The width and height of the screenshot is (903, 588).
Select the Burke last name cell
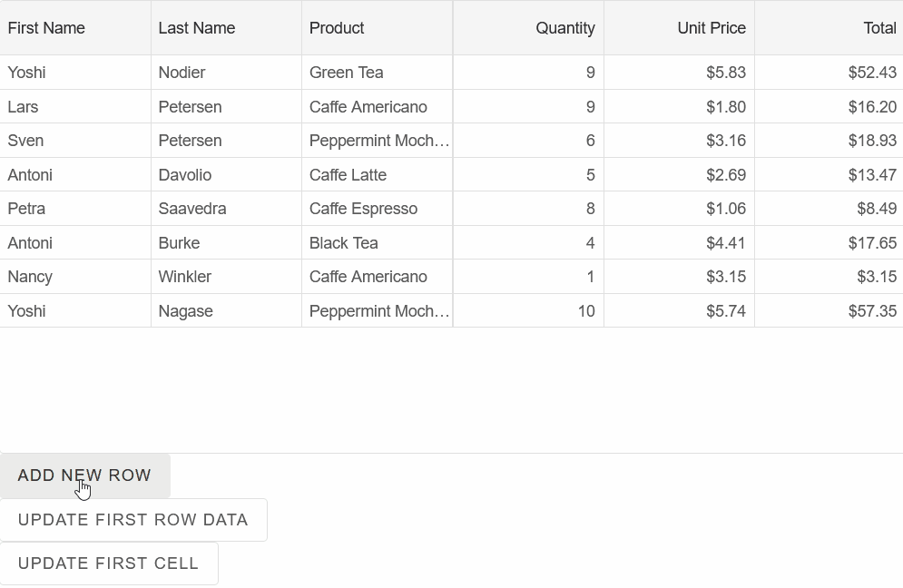[179, 243]
